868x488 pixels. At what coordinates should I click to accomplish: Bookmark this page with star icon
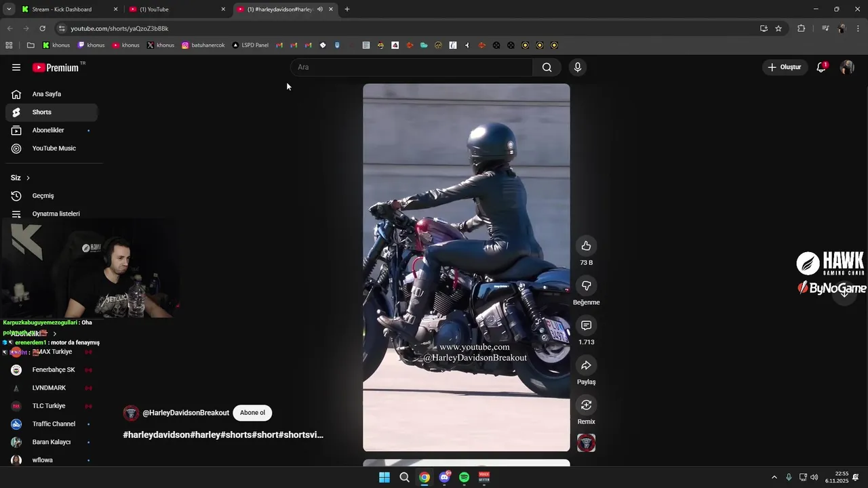pos(778,28)
